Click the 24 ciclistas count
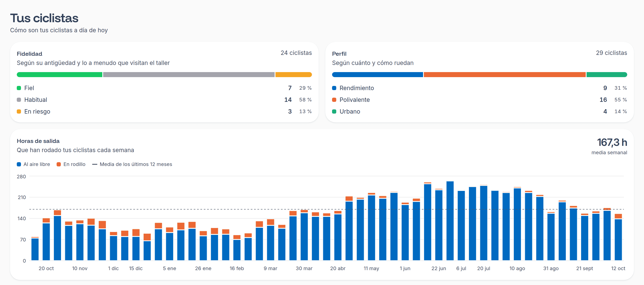The image size is (644, 285). (x=296, y=53)
